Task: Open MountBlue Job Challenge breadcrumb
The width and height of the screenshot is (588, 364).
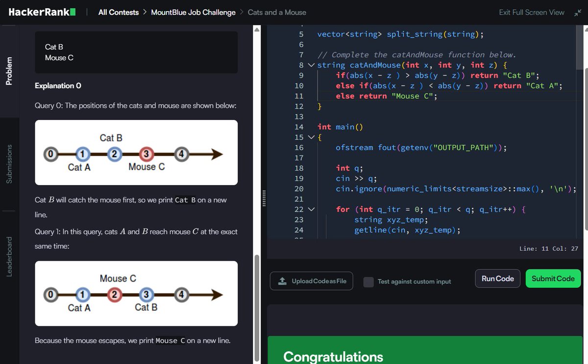Action: coord(193,12)
